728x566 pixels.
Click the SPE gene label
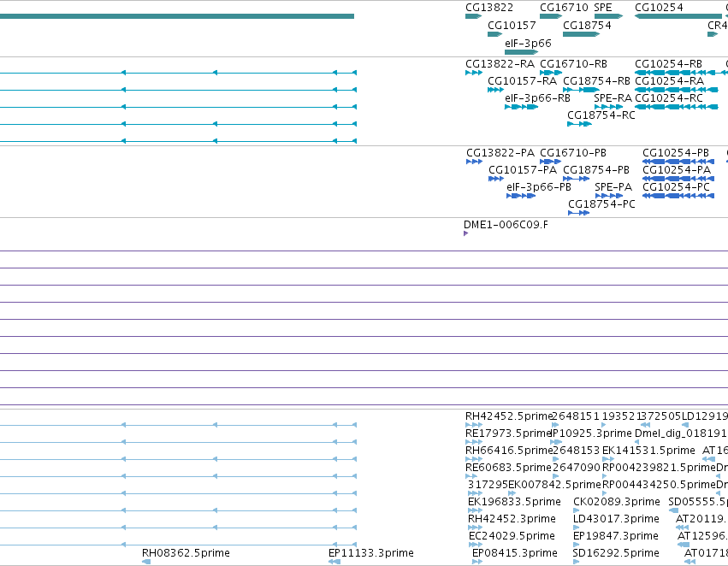coord(603,8)
